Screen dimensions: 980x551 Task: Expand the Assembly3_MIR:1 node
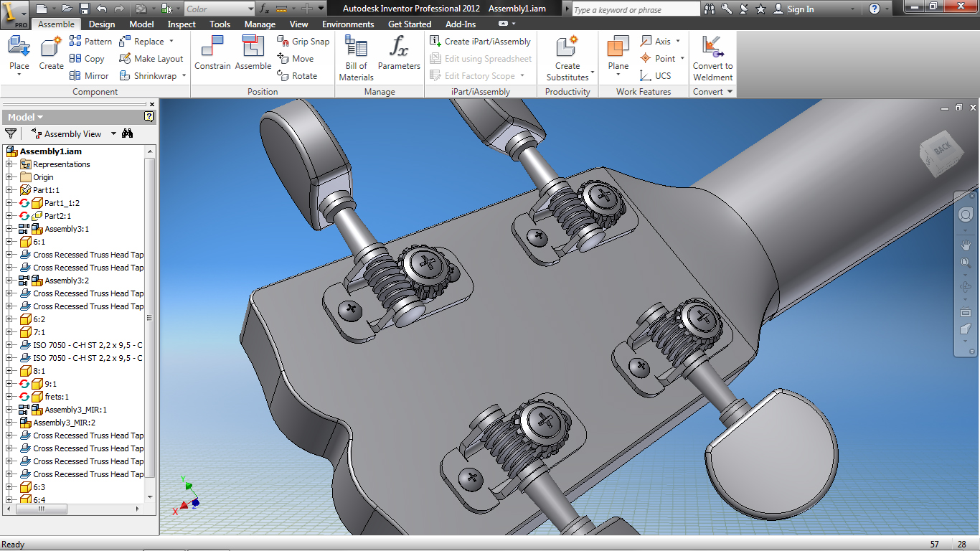9,410
